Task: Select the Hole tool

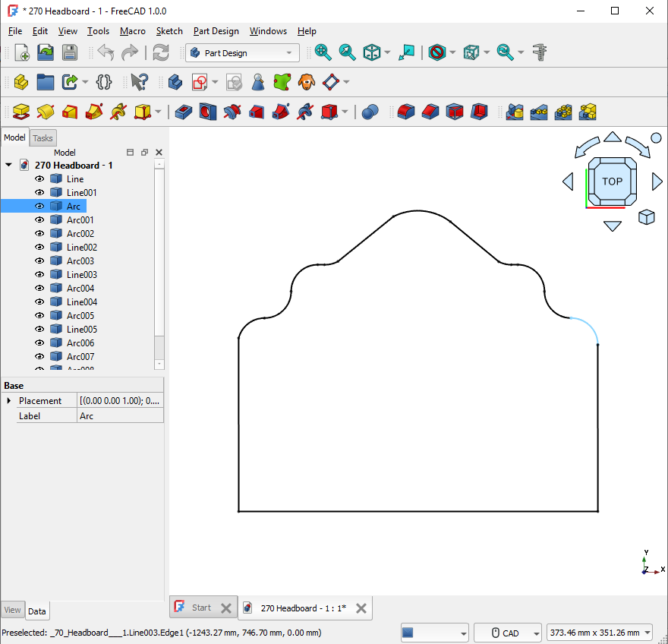Action: 208,112
